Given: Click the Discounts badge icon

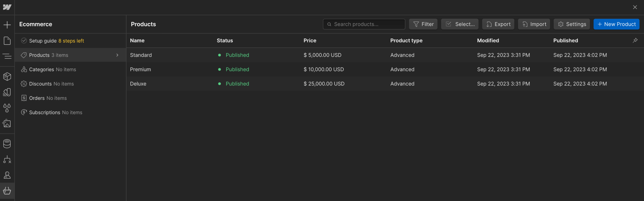Looking at the screenshot, I should [x=24, y=84].
